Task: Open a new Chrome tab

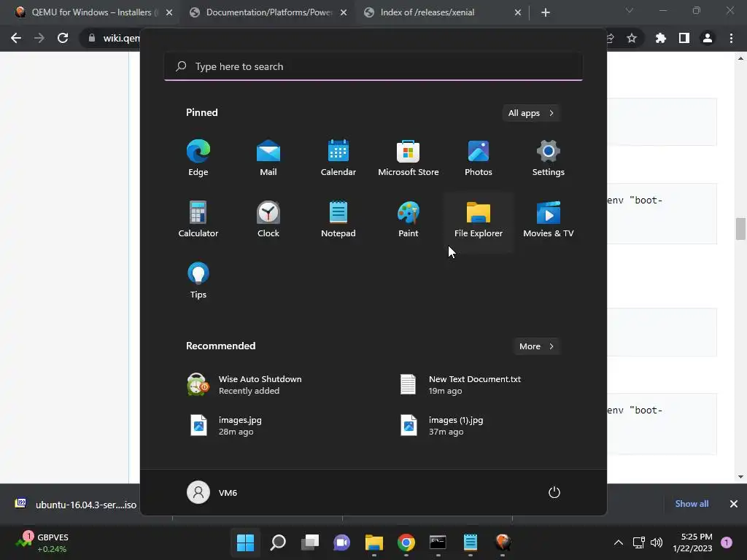Action: (x=546, y=12)
